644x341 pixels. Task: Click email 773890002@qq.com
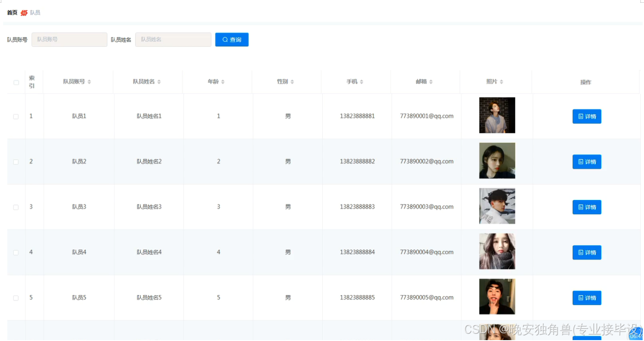pos(427,161)
